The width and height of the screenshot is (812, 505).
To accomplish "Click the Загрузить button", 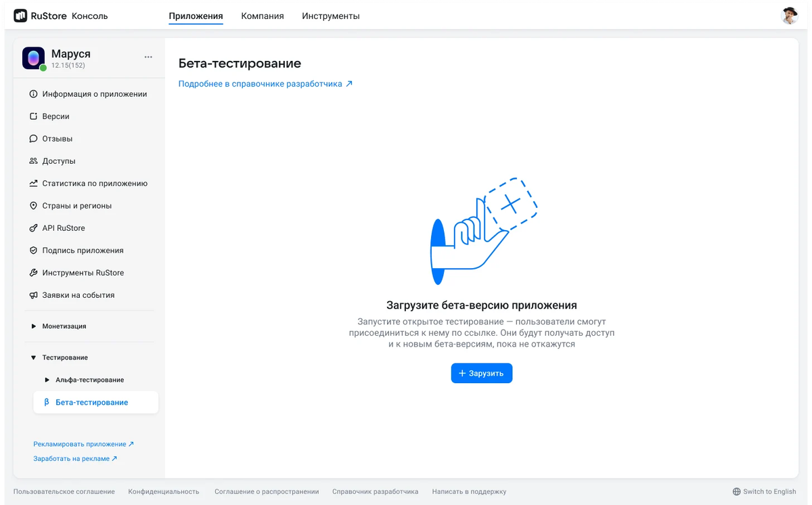I will [x=481, y=373].
